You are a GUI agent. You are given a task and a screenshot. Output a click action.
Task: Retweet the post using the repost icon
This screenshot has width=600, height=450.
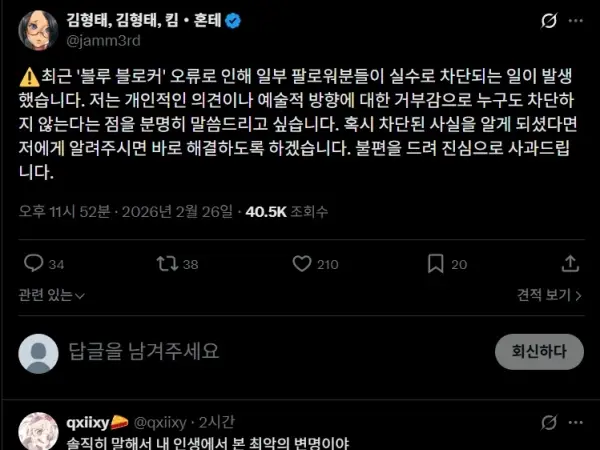(167, 264)
